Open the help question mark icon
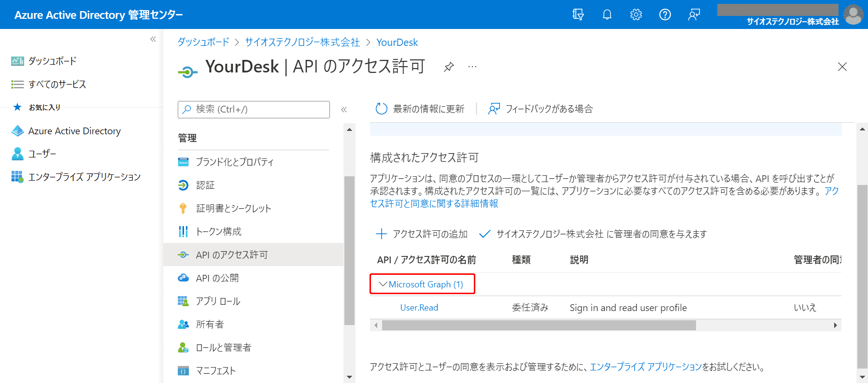This screenshot has width=868, height=383. coord(665,14)
